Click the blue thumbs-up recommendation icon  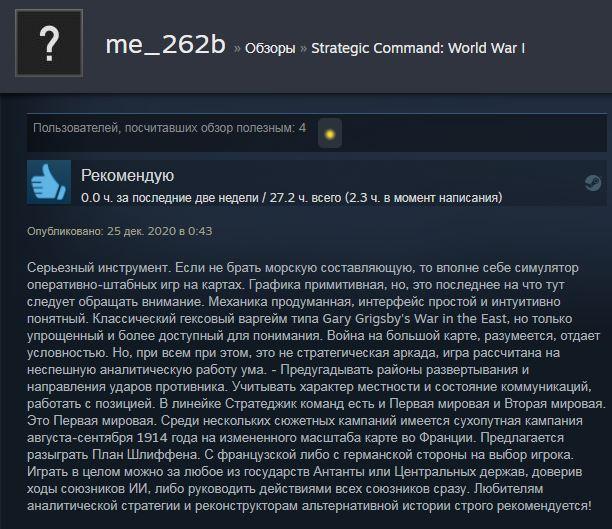tap(49, 182)
